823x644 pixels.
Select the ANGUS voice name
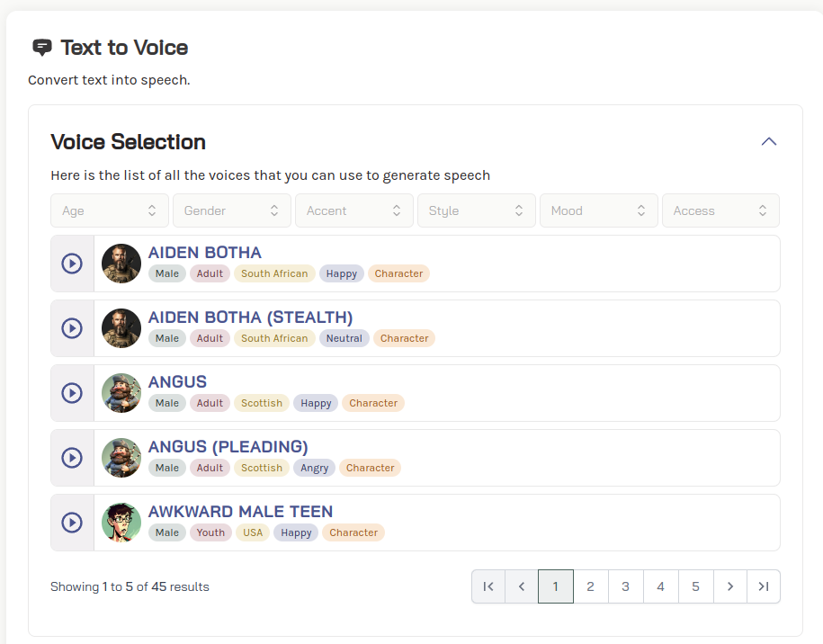pyautogui.click(x=177, y=382)
